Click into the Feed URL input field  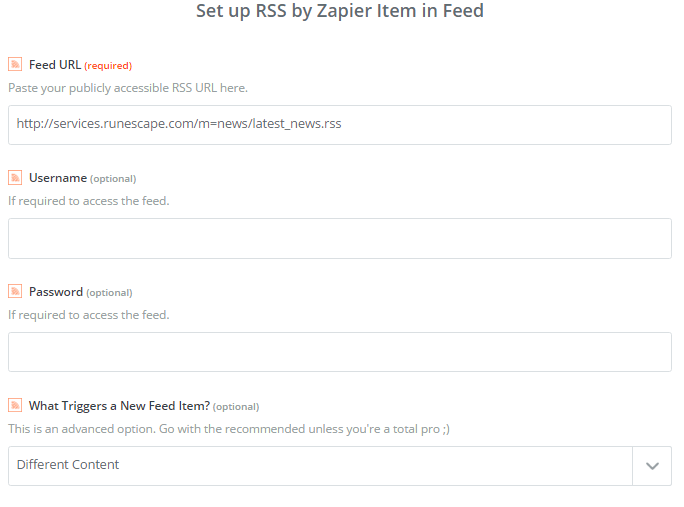pos(340,125)
